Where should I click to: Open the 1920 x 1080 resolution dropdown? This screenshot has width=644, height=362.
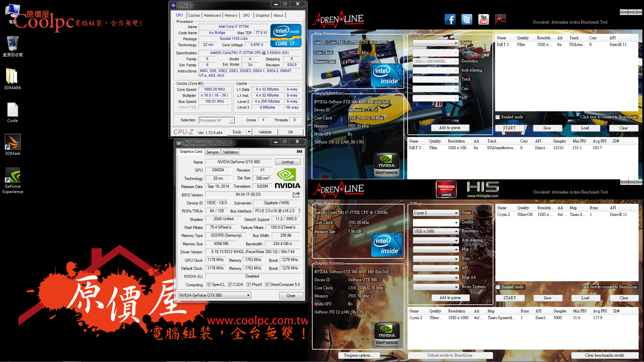tap(436, 231)
